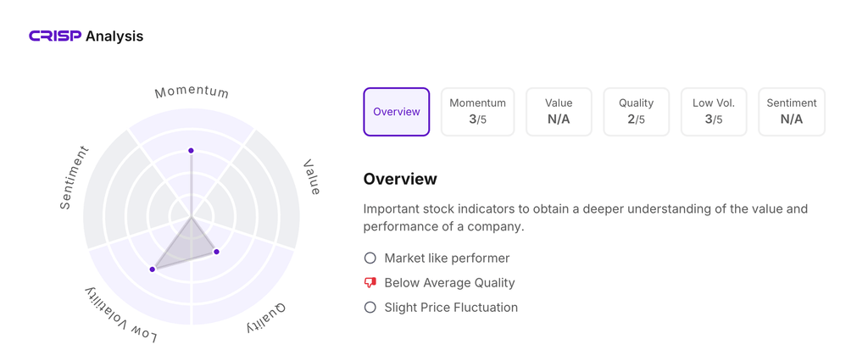This screenshot has height=361, width=868.
Task: Click the Momentum data point on radar chart
Action: click(x=192, y=151)
